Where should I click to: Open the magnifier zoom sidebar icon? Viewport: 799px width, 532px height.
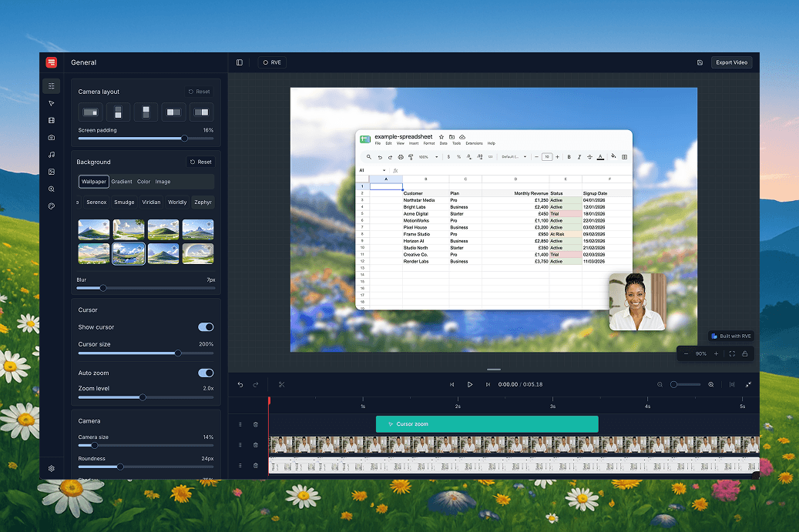[52, 189]
